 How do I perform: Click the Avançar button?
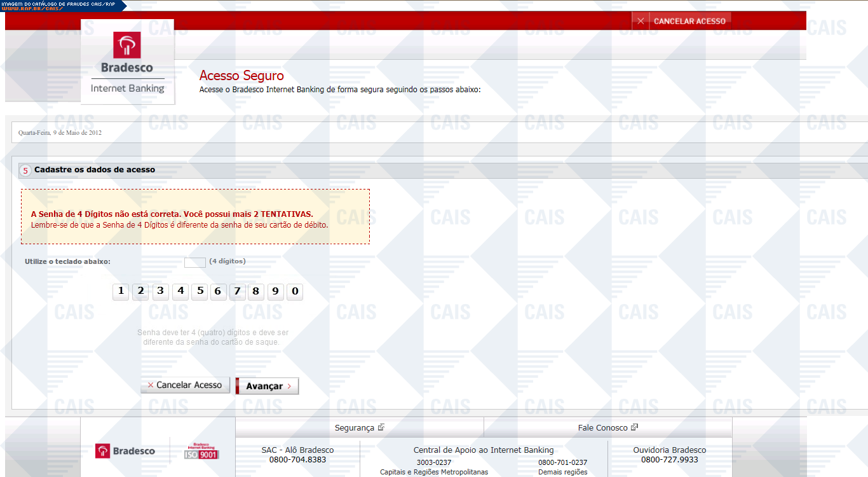point(268,386)
